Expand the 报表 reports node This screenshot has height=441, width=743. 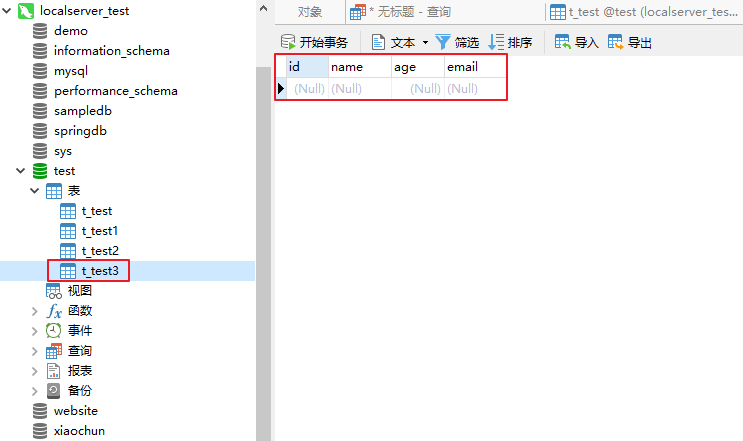(x=35, y=371)
